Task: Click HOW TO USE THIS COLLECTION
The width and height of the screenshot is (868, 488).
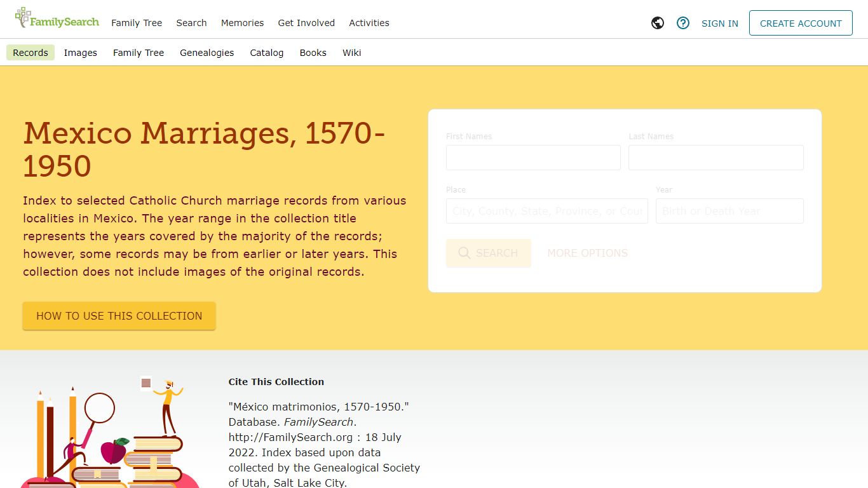Action: (x=119, y=316)
